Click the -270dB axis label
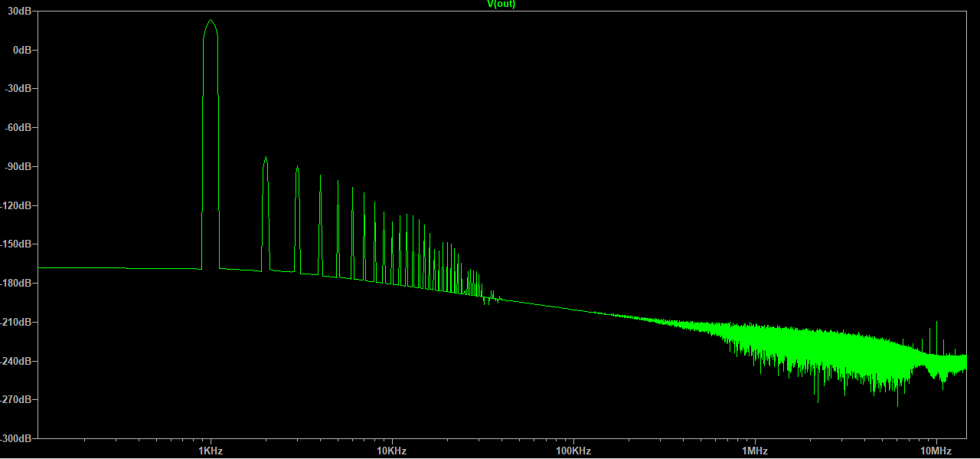980x459 pixels. tap(16, 400)
